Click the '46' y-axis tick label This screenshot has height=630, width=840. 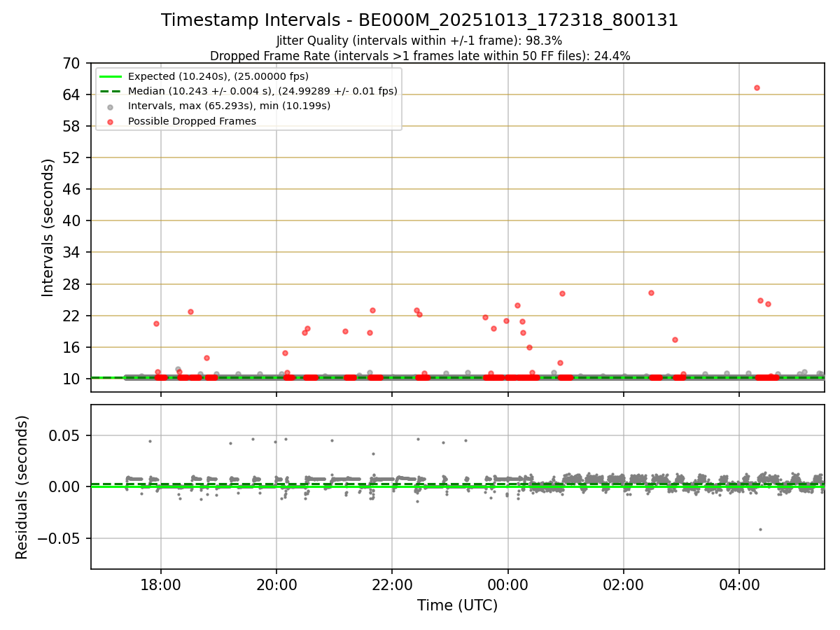coord(72,189)
